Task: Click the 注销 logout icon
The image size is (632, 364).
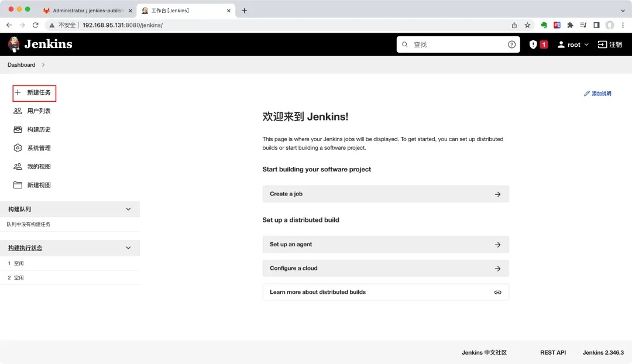Action: point(602,44)
